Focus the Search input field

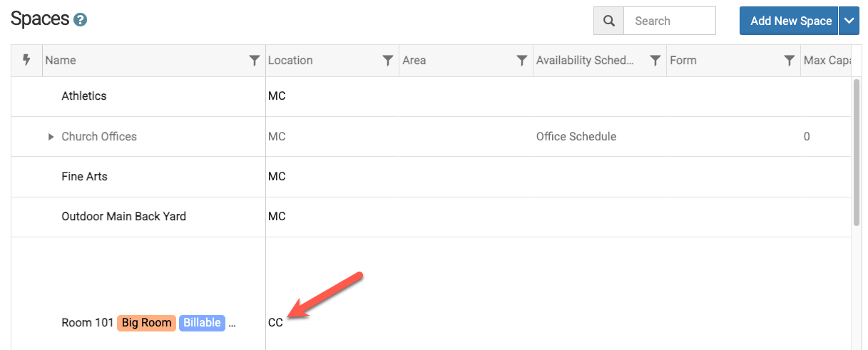pos(670,21)
